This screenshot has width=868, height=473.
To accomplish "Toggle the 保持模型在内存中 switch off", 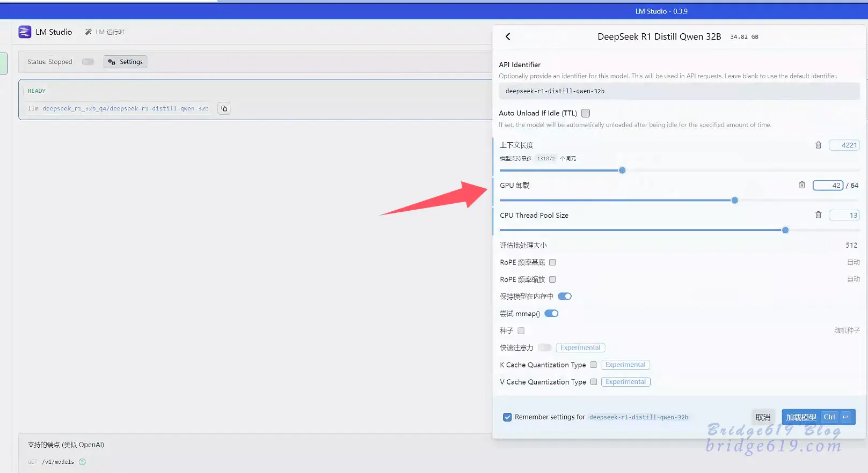I will pos(565,297).
